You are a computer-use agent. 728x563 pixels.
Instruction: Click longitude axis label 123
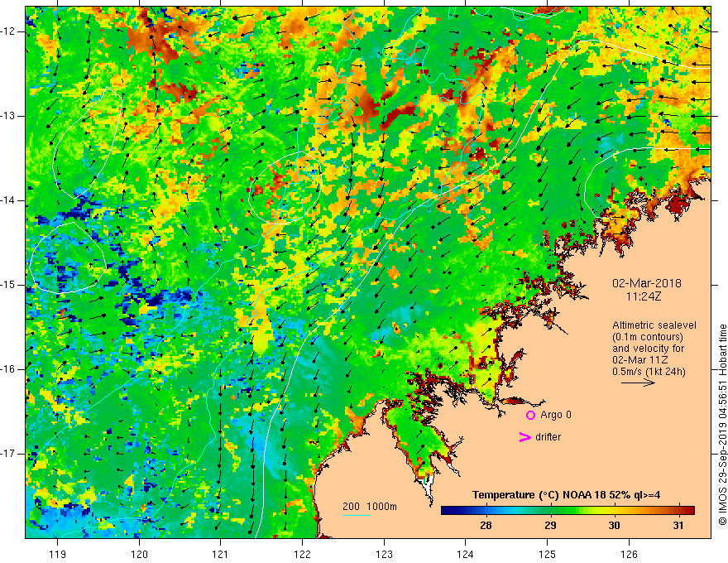[384, 555]
